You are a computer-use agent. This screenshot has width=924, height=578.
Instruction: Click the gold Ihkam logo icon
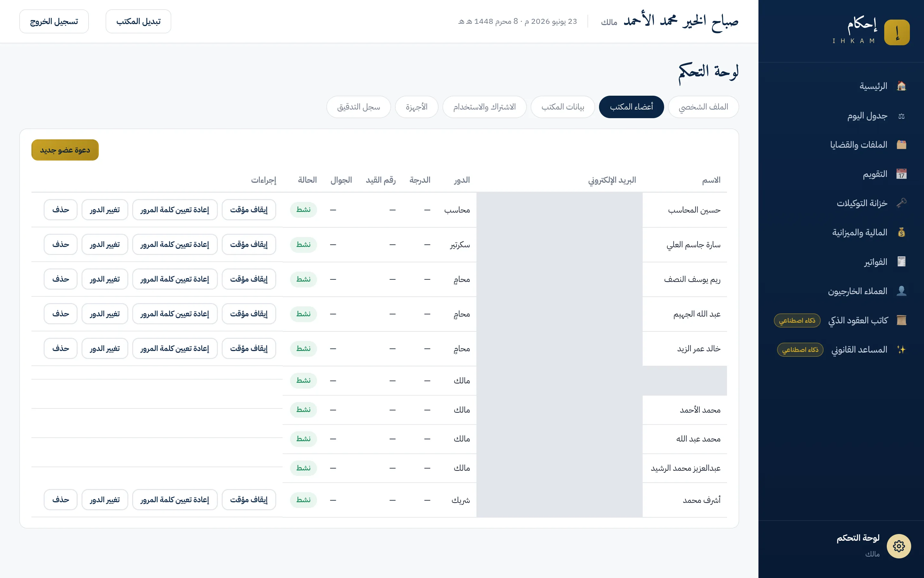(896, 32)
